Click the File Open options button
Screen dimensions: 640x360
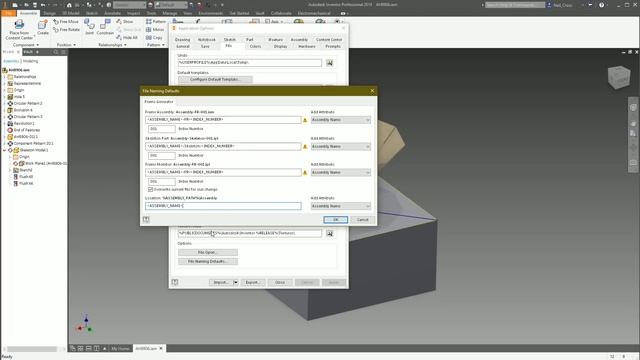tap(208, 252)
